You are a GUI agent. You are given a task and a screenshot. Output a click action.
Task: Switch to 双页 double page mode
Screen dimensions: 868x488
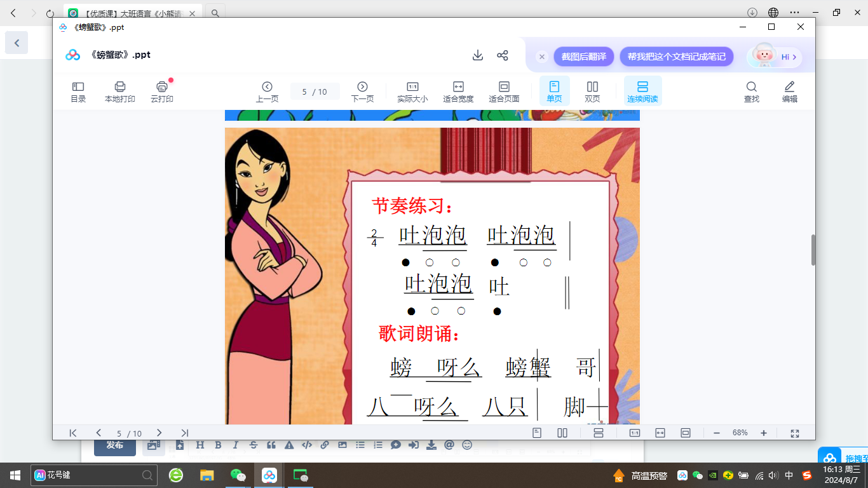[592, 92]
